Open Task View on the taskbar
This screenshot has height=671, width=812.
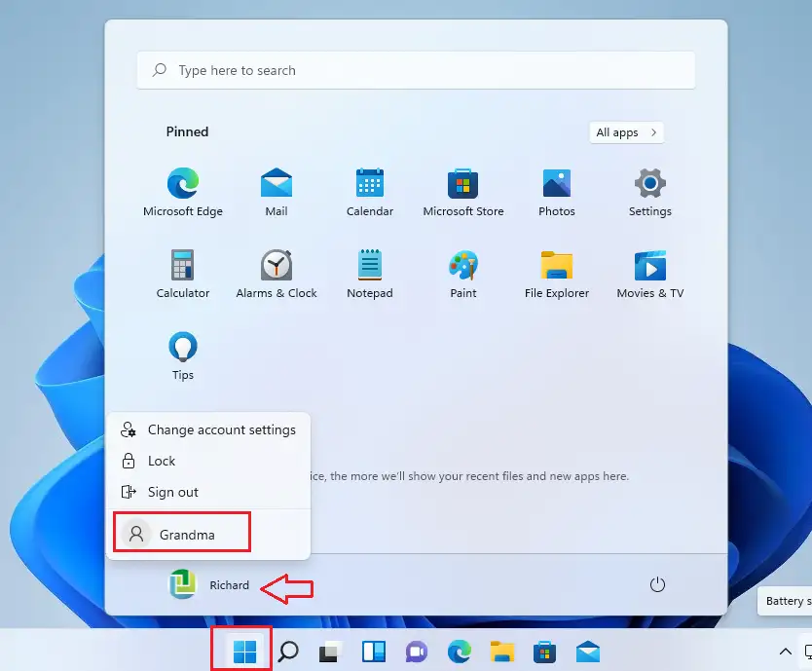point(330,652)
